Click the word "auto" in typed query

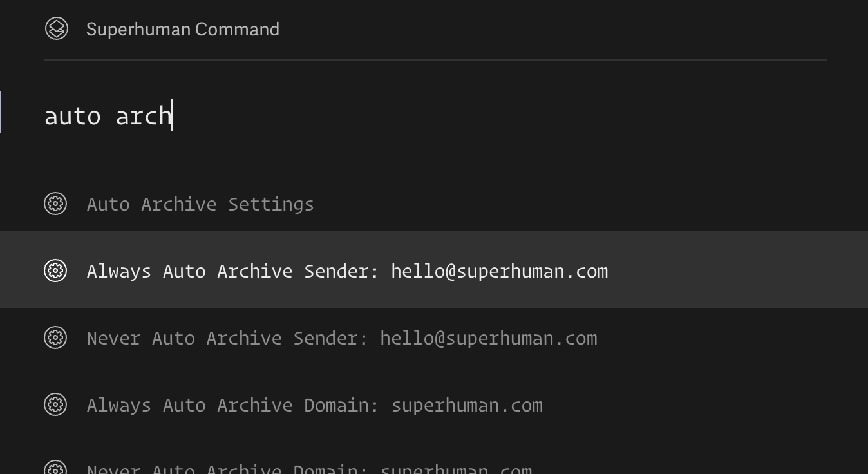click(72, 117)
